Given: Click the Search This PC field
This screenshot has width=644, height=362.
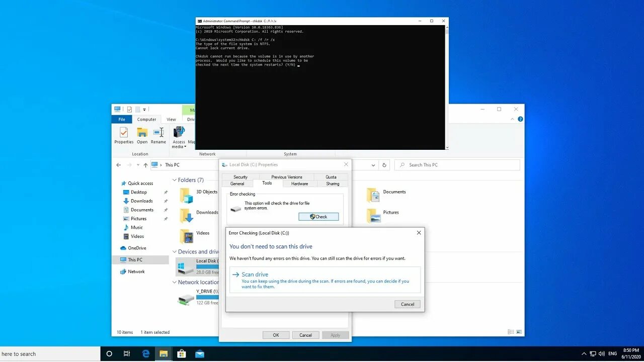Looking at the screenshot, I should coord(457,165).
